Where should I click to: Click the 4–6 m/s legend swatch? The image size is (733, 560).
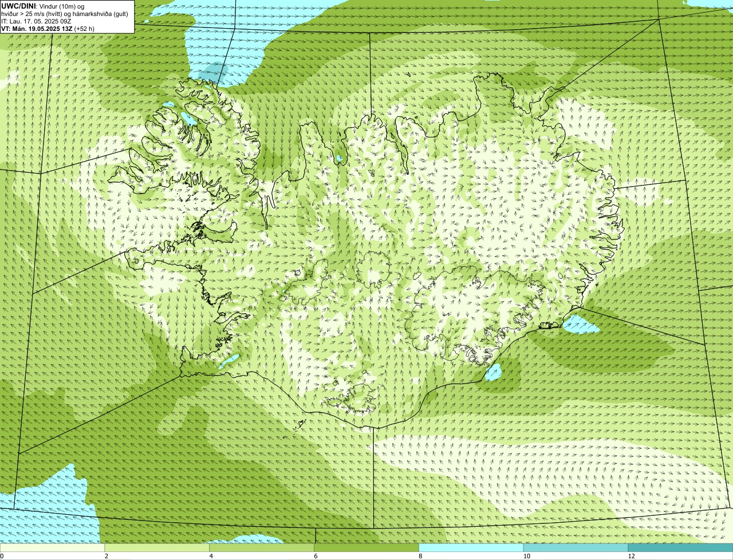262,548
